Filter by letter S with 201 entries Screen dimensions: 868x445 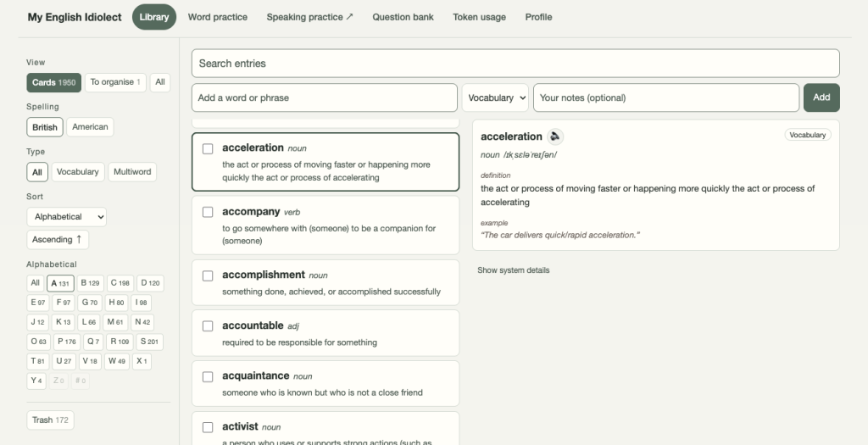[150, 342]
